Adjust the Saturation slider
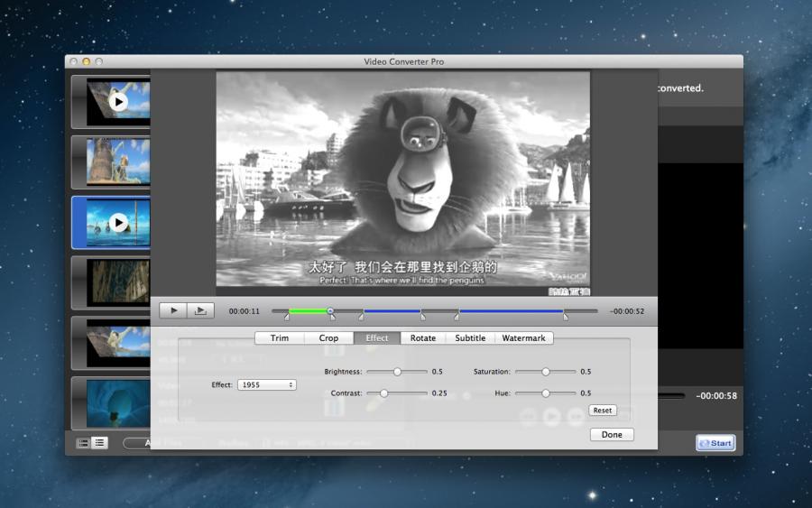Image resolution: width=812 pixels, height=508 pixels. click(x=546, y=372)
